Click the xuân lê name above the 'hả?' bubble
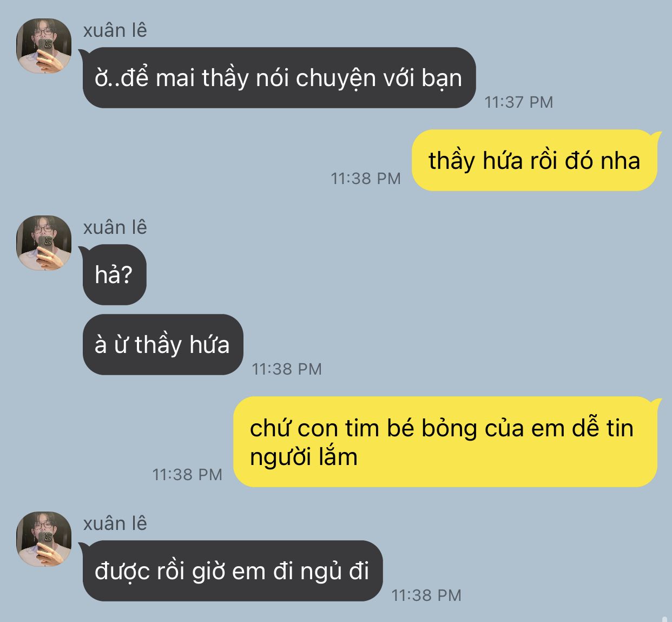Image resolution: width=672 pixels, height=622 pixels. 115,227
